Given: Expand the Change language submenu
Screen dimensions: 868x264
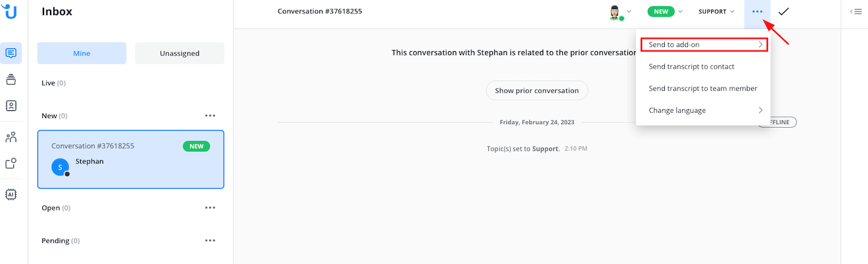Looking at the screenshot, I should (703, 110).
